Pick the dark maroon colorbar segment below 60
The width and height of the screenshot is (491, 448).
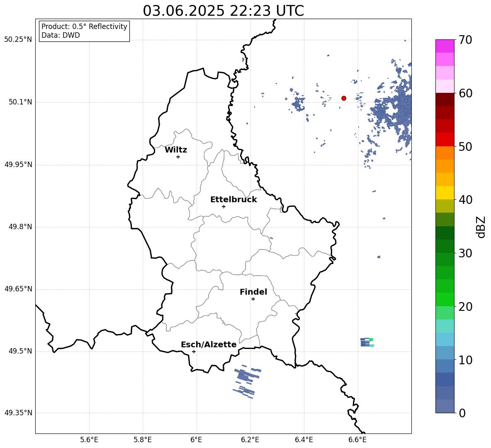445,99
